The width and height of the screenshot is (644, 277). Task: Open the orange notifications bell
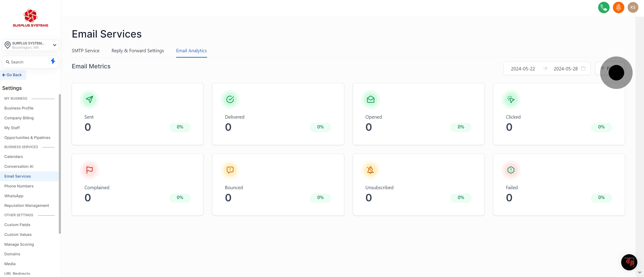pos(618,8)
